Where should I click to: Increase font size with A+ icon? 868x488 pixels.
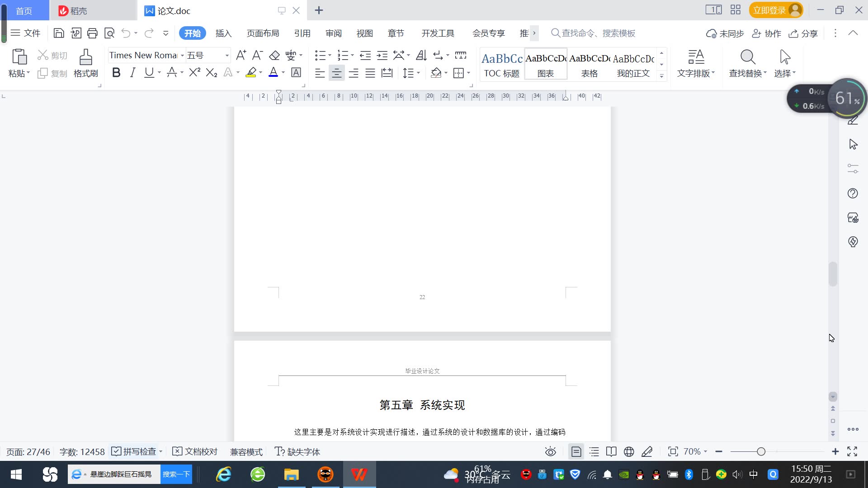point(241,55)
